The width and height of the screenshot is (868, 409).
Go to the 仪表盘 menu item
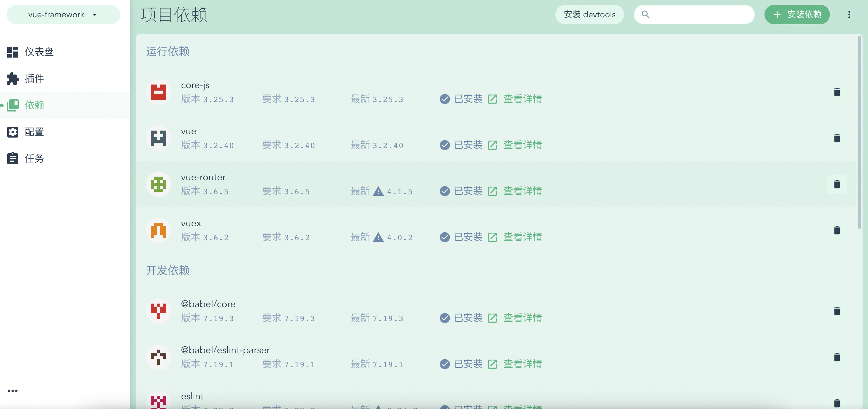point(39,52)
